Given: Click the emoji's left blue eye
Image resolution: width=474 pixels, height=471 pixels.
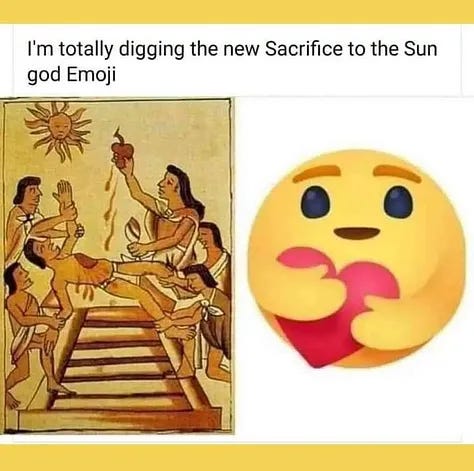Looking at the screenshot, I should coord(316,202).
